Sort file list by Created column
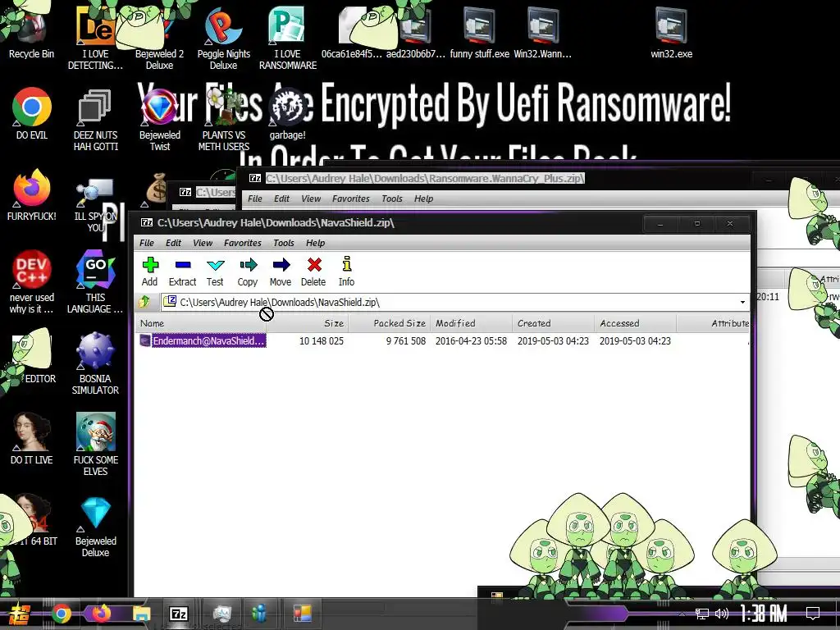The image size is (840, 630). click(x=554, y=323)
